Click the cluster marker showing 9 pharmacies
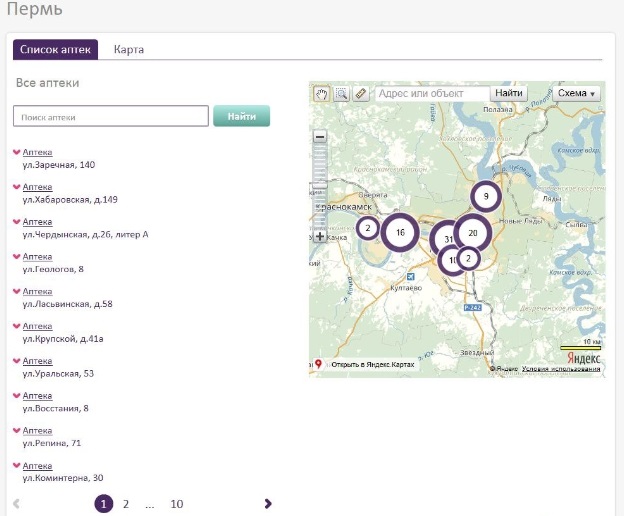 click(486, 196)
